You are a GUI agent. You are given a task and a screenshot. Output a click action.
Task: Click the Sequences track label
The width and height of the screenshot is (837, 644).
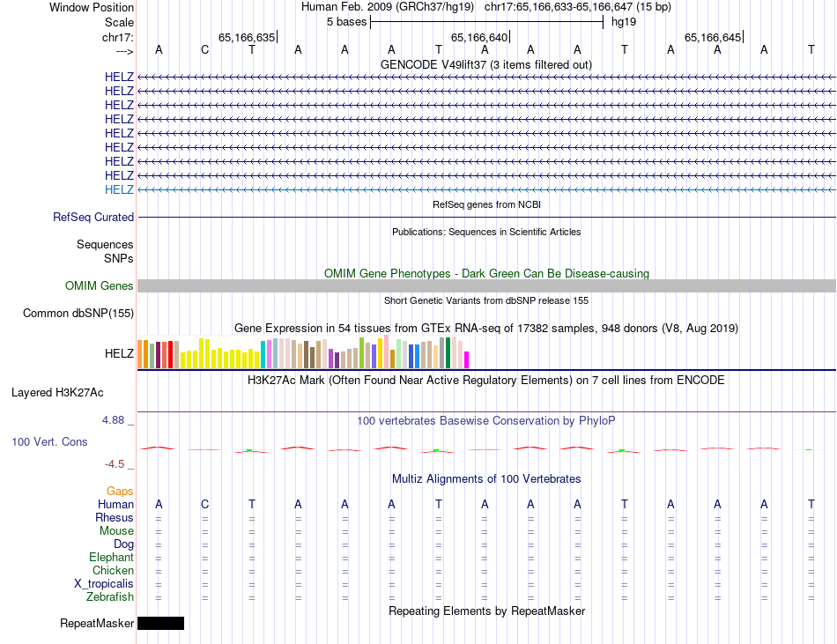click(x=105, y=244)
